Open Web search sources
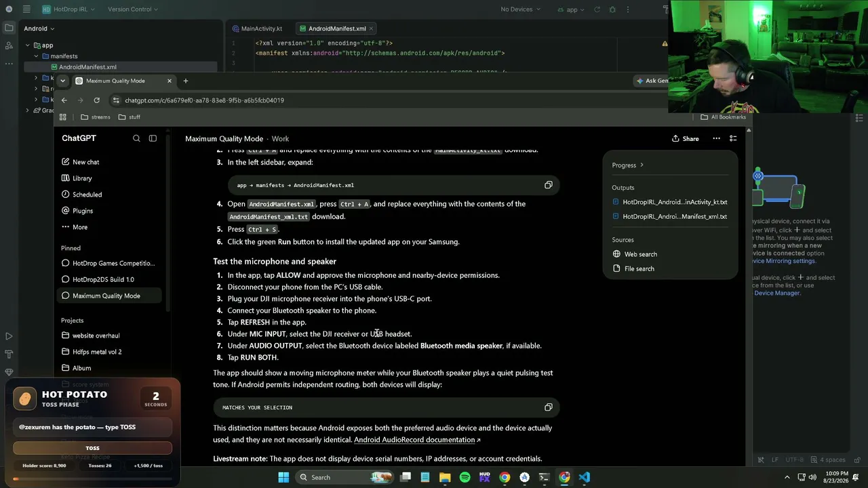 (x=635, y=254)
